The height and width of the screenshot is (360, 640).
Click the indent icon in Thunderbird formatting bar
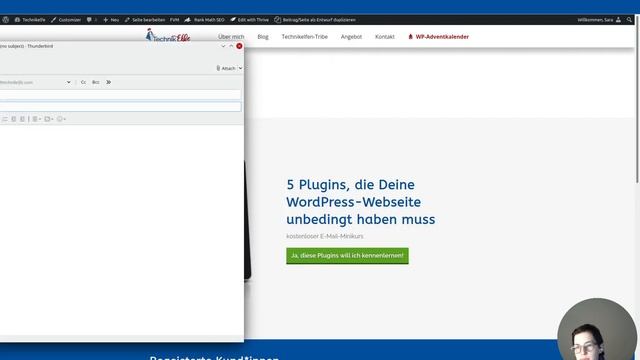(x=22, y=119)
